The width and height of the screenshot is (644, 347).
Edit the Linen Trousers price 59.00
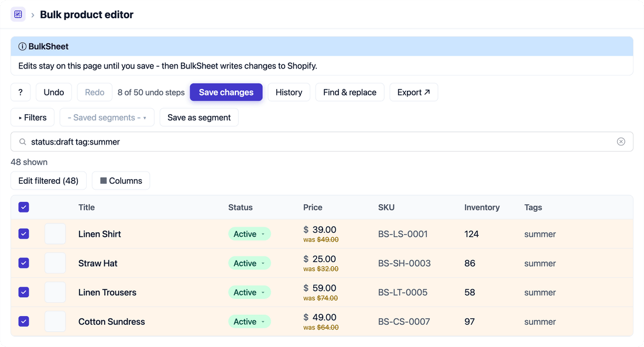click(324, 288)
